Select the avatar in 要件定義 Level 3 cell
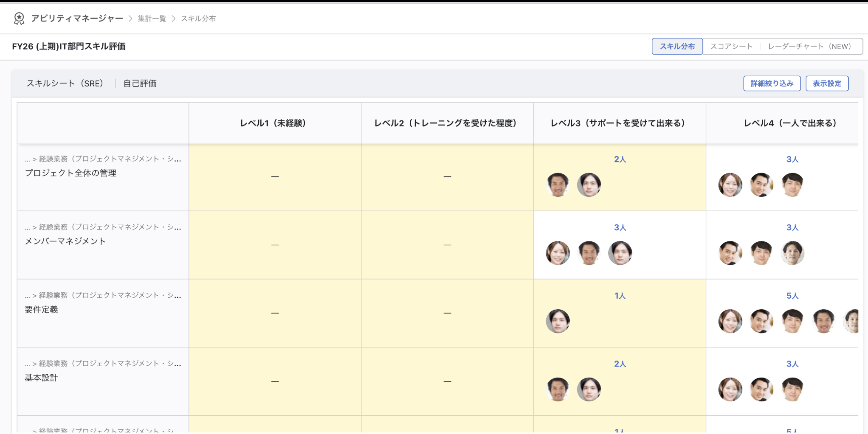This screenshot has height=434, width=868. [x=558, y=321]
